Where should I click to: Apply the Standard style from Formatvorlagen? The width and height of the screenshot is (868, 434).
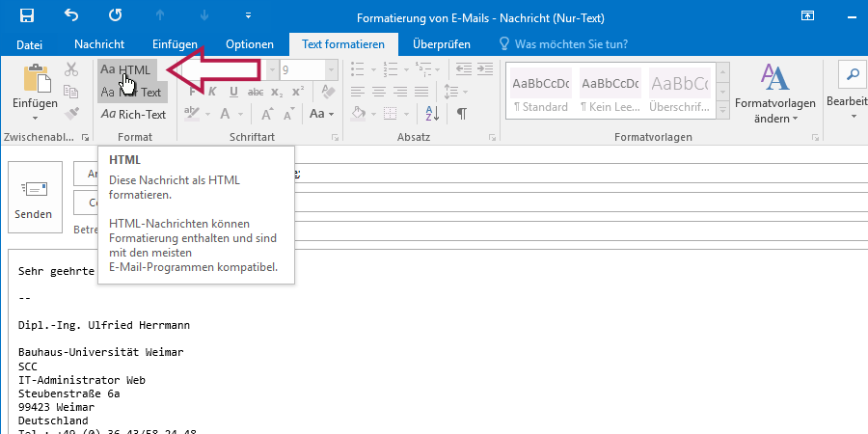click(x=540, y=92)
